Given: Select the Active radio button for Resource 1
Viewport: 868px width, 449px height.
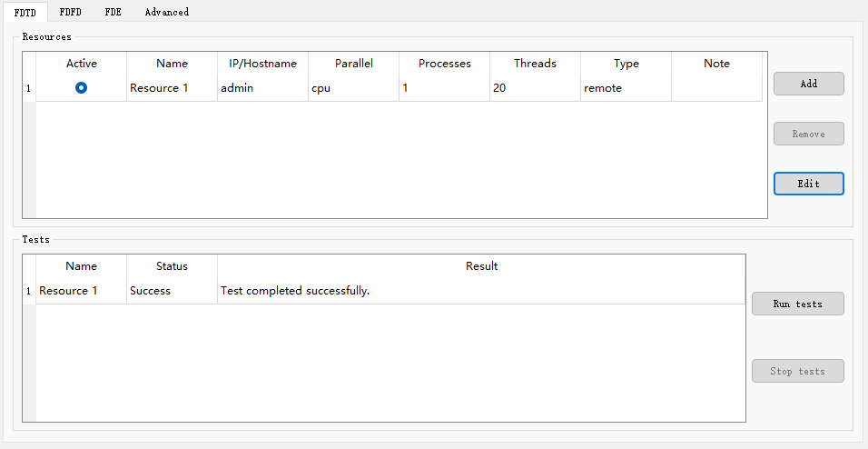Looking at the screenshot, I should point(82,87).
